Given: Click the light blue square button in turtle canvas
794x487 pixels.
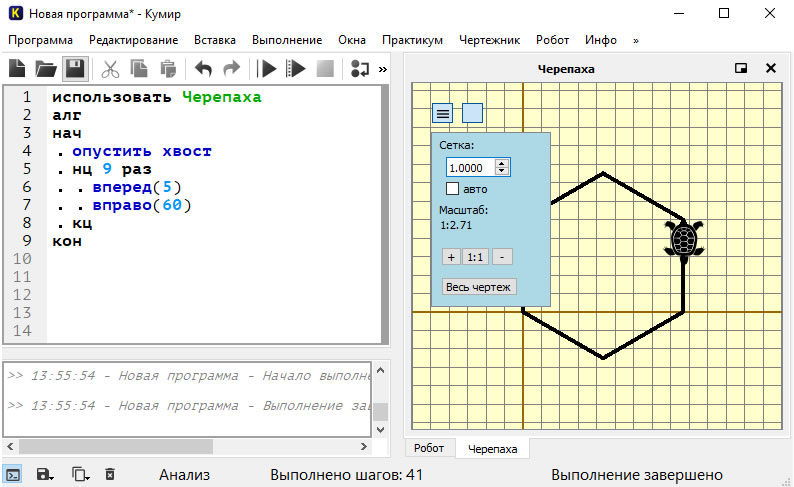Looking at the screenshot, I should point(472,113).
